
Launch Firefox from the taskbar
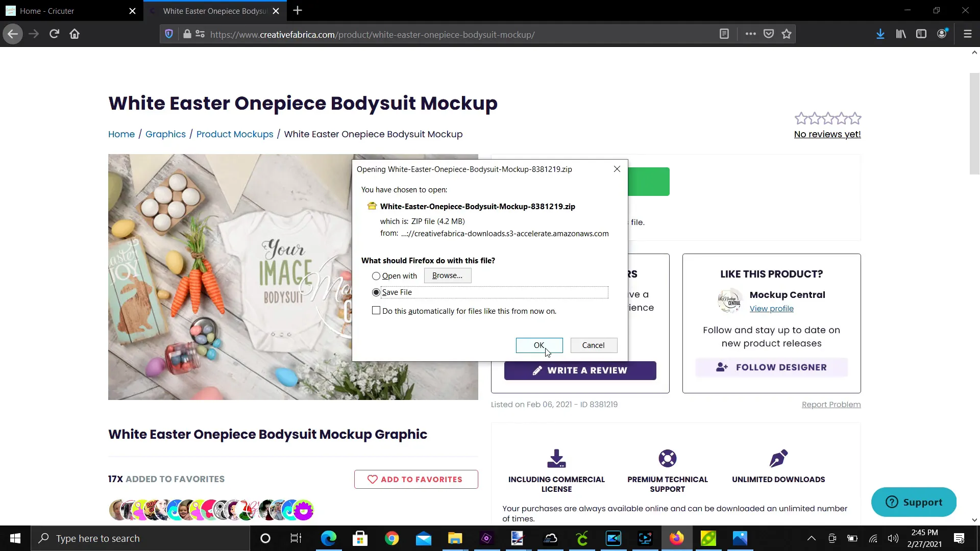click(x=676, y=538)
